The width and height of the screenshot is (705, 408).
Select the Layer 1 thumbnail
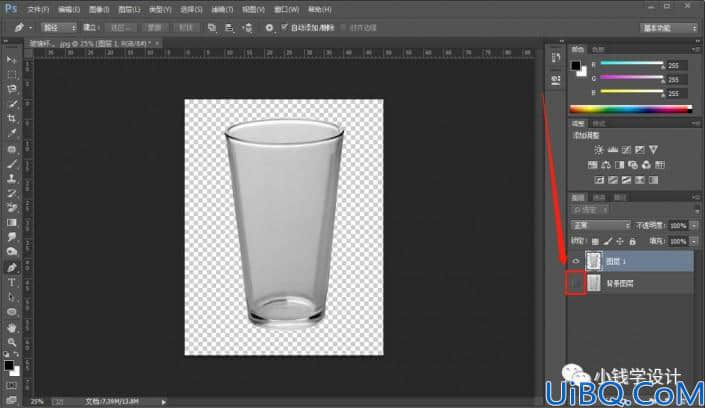(x=593, y=261)
